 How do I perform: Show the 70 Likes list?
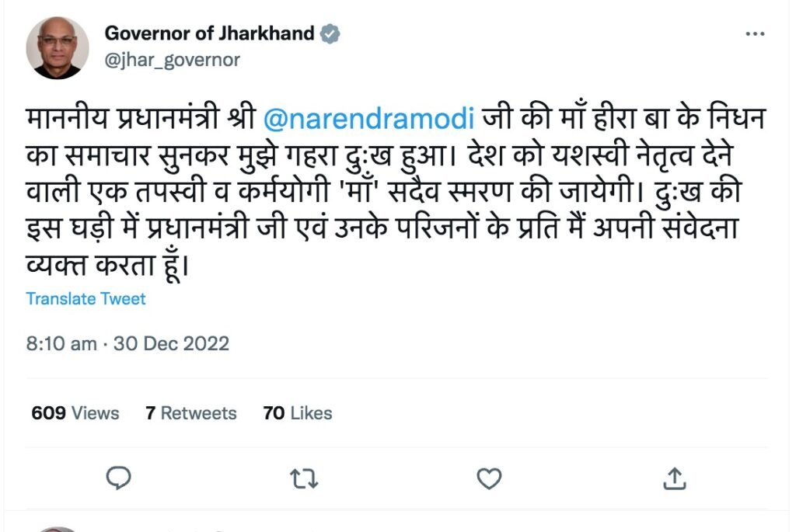(298, 413)
